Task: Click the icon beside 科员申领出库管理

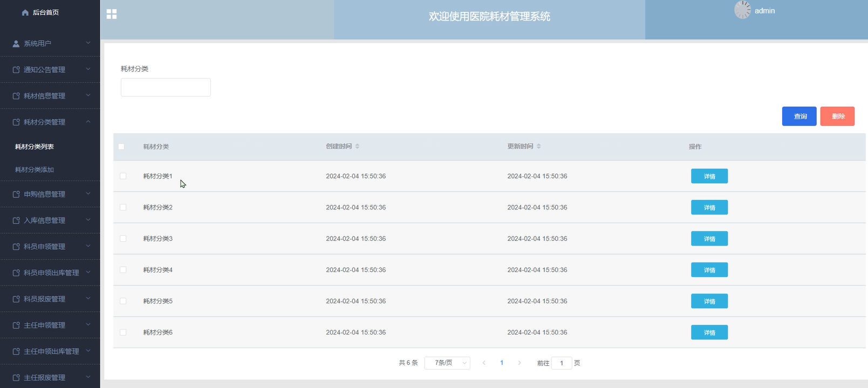Action: tap(16, 273)
